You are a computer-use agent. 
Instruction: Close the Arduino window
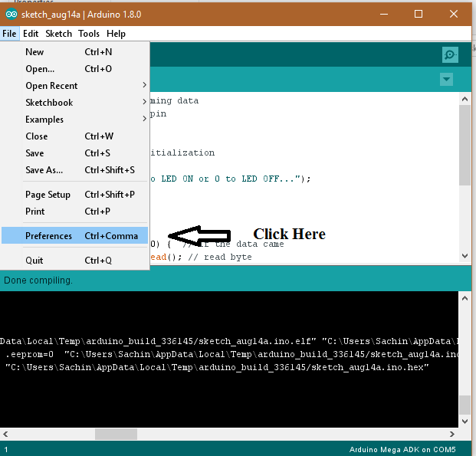point(454,14)
